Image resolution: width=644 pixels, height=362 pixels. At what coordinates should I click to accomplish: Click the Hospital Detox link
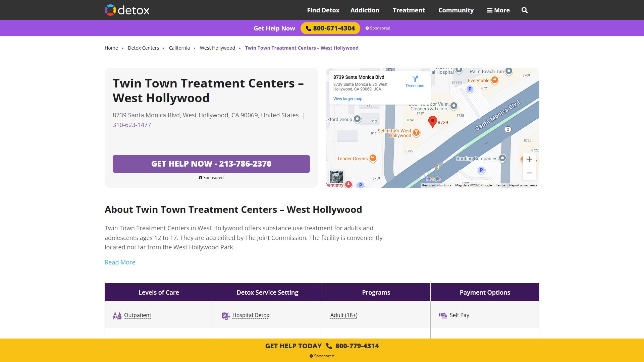tap(251, 315)
